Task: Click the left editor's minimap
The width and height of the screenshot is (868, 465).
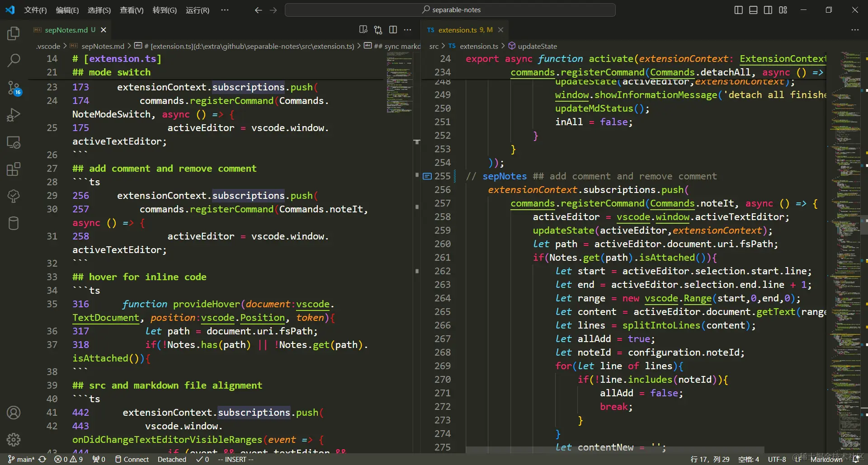Action: [x=400, y=82]
